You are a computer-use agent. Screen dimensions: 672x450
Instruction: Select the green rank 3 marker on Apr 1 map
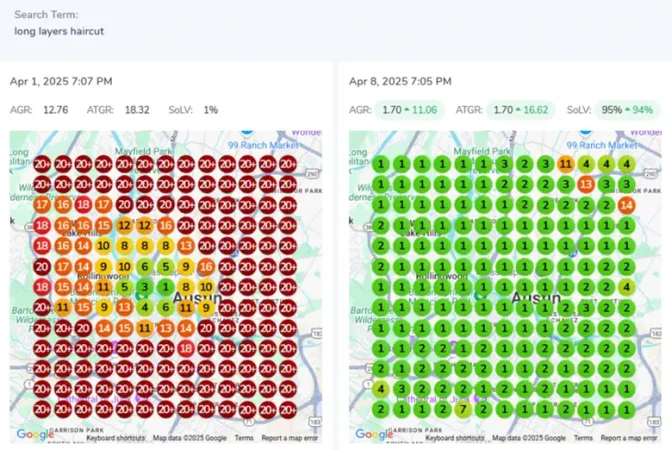(x=145, y=287)
